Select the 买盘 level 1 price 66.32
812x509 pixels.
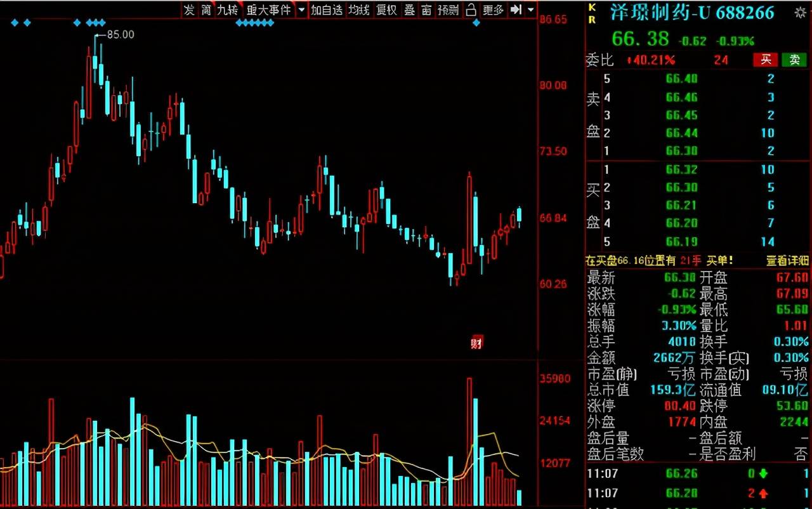(x=681, y=169)
